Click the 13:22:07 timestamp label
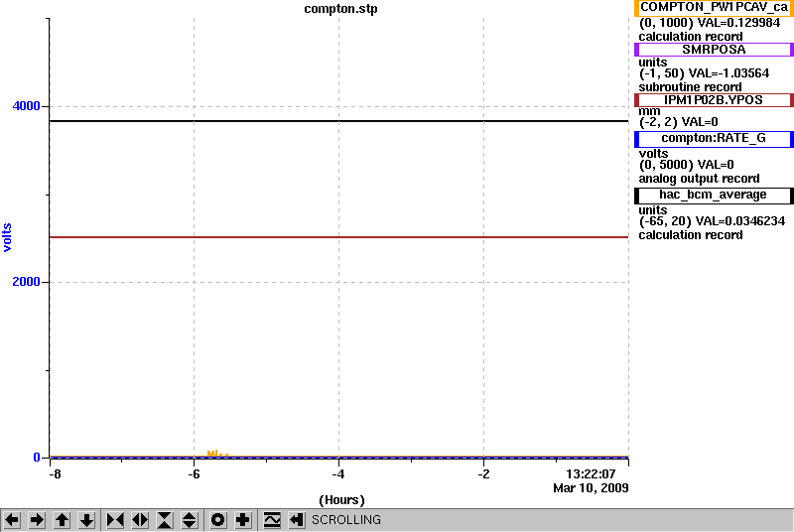Screen dimensions: 794x532 pyautogui.click(x=591, y=474)
